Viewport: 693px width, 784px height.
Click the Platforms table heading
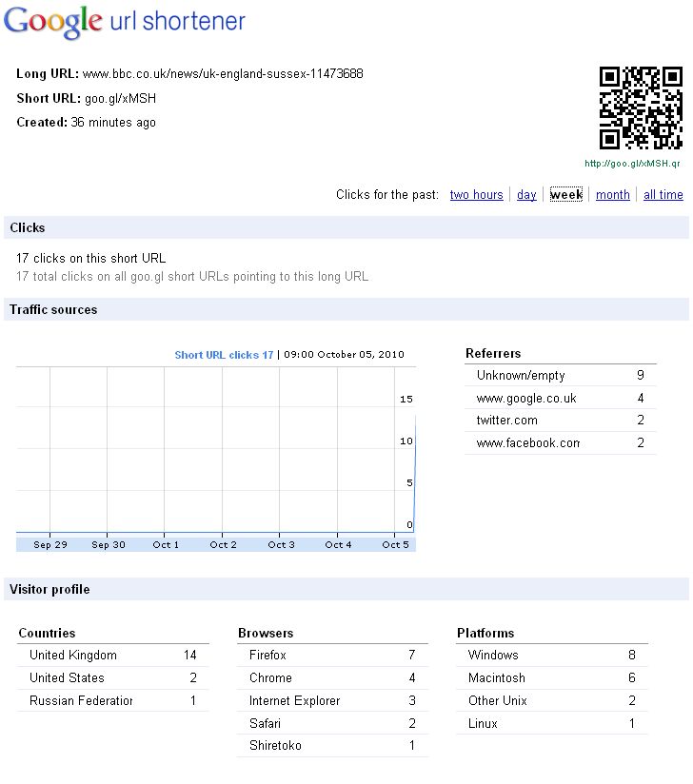(x=485, y=633)
